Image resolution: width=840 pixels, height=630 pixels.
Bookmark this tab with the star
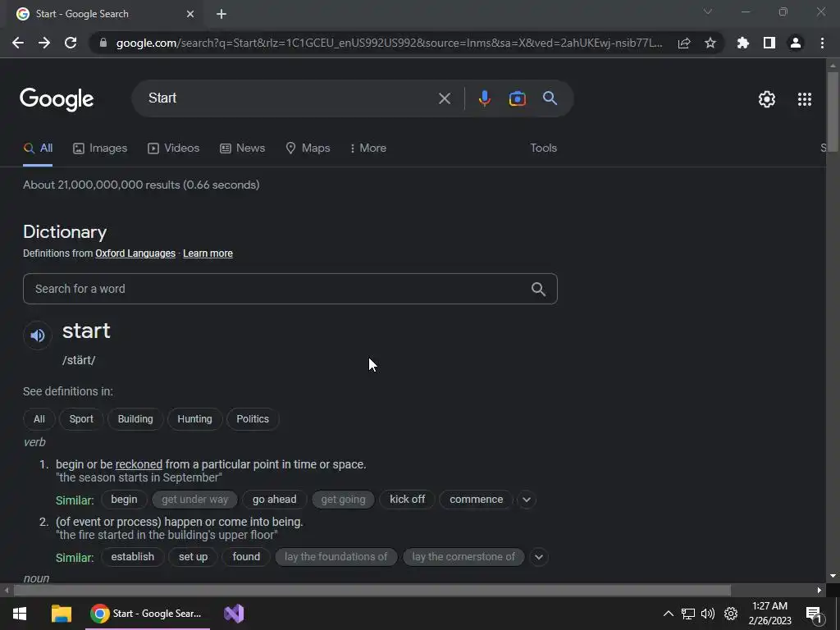pyautogui.click(x=710, y=43)
